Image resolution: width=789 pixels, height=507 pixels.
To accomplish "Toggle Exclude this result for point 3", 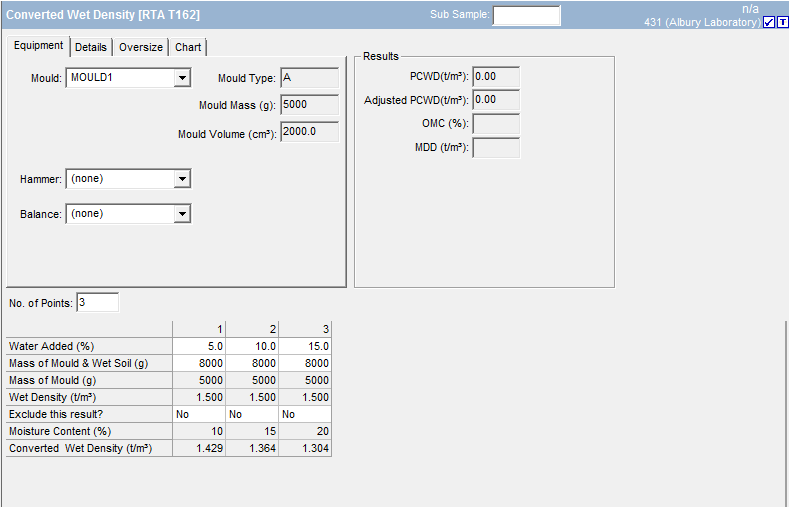I will coord(304,414).
